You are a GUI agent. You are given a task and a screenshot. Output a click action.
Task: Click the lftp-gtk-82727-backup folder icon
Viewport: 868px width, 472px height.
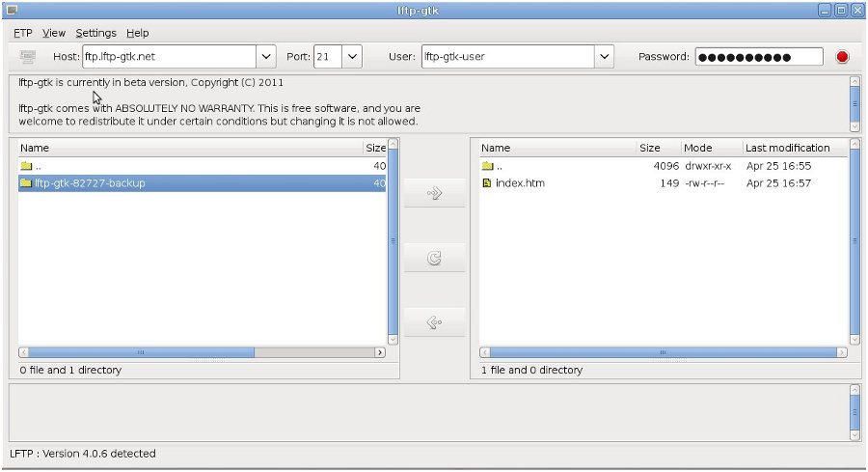point(26,182)
